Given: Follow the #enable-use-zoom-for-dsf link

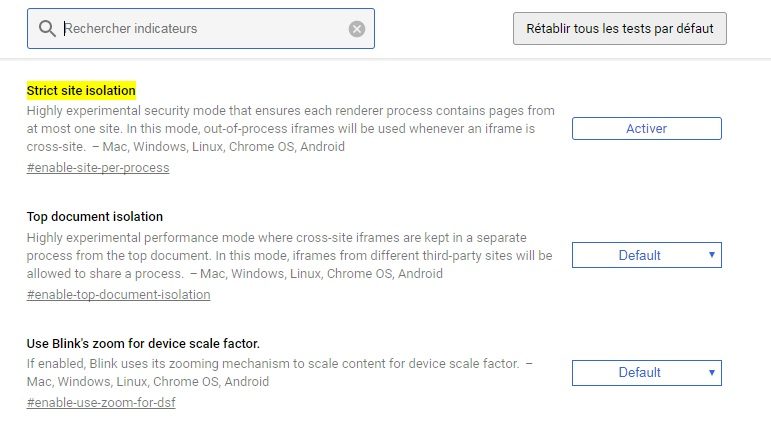Looking at the screenshot, I should coord(101,403).
